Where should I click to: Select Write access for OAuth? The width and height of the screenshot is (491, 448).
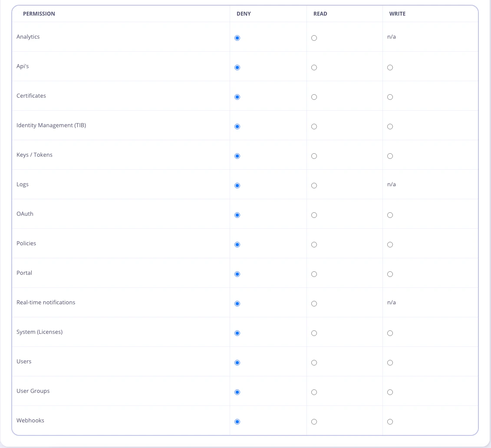pyautogui.click(x=390, y=215)
